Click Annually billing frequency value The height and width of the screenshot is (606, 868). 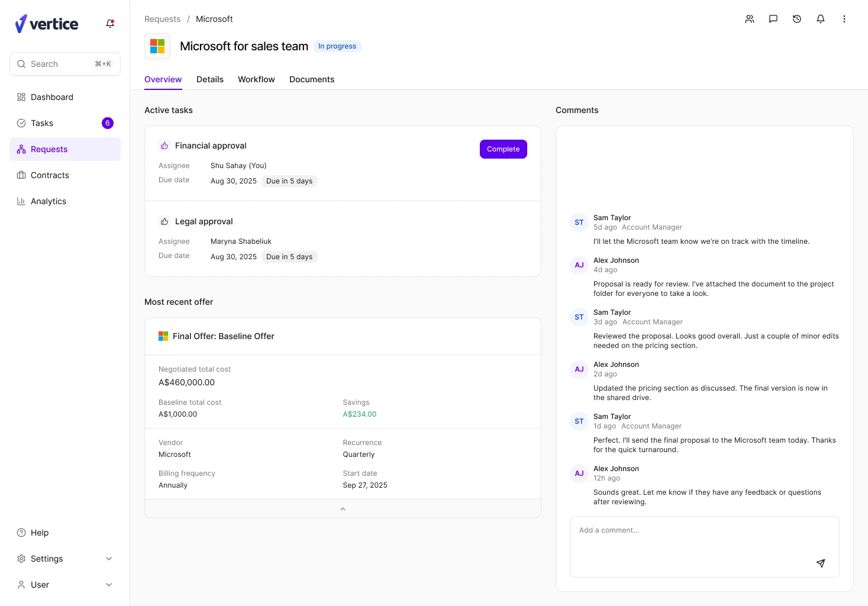(x=173, y=485)
